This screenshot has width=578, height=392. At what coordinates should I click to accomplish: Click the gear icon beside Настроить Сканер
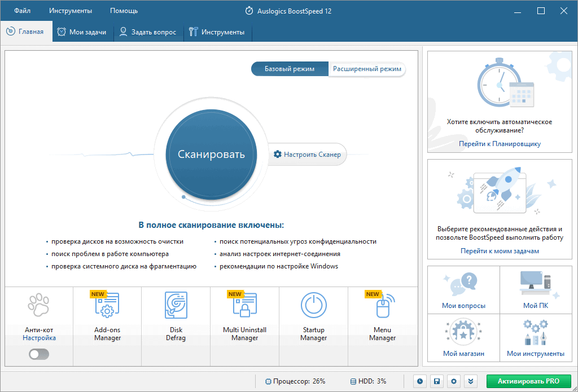point(278,154)
